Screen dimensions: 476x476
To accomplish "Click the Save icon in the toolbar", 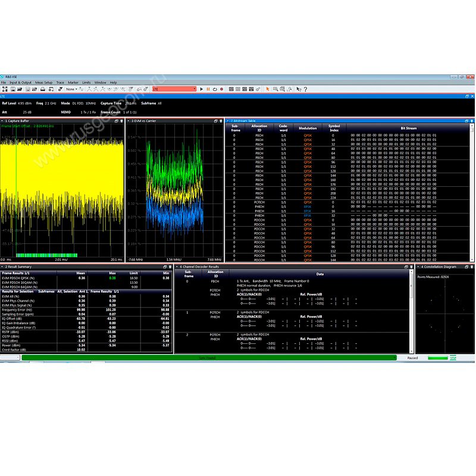I will 12,89.
